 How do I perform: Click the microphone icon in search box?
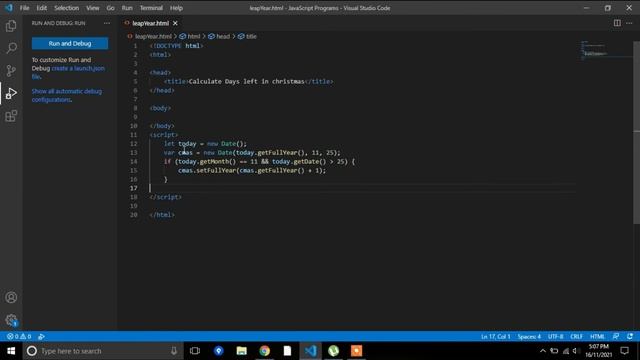pyautogui.click(x=174, y=351)
